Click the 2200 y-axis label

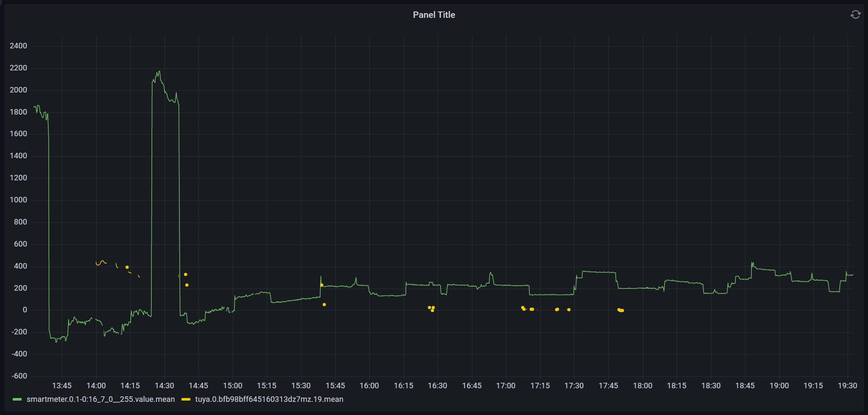tap(18, 68)
